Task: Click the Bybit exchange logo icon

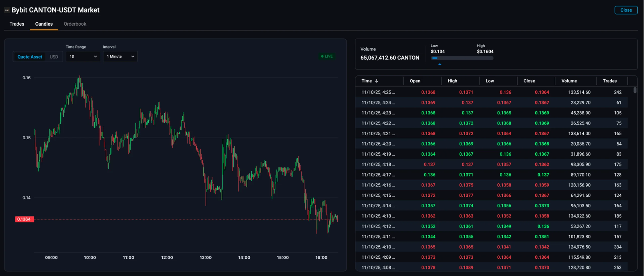Action: click(7, 10)
